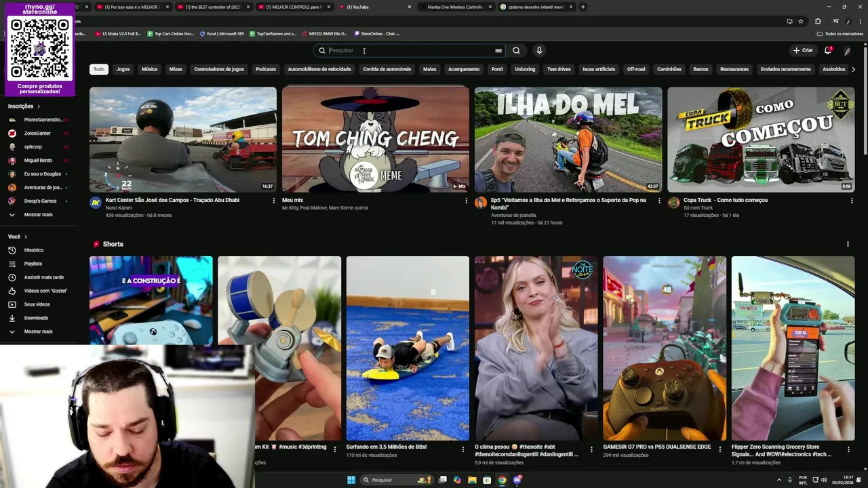Select the Tudo filter chip
Screen dimensions: 868x488
[x=99, y=69]
